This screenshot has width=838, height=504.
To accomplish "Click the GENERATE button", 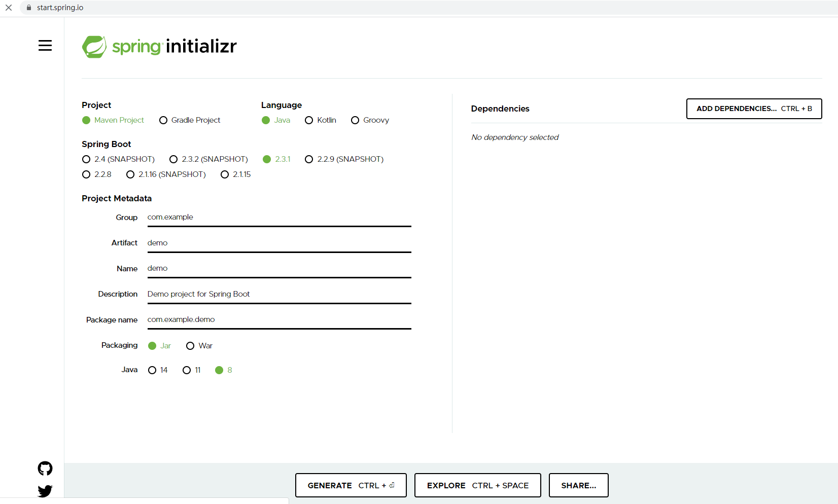I will [x=351, y=485].
